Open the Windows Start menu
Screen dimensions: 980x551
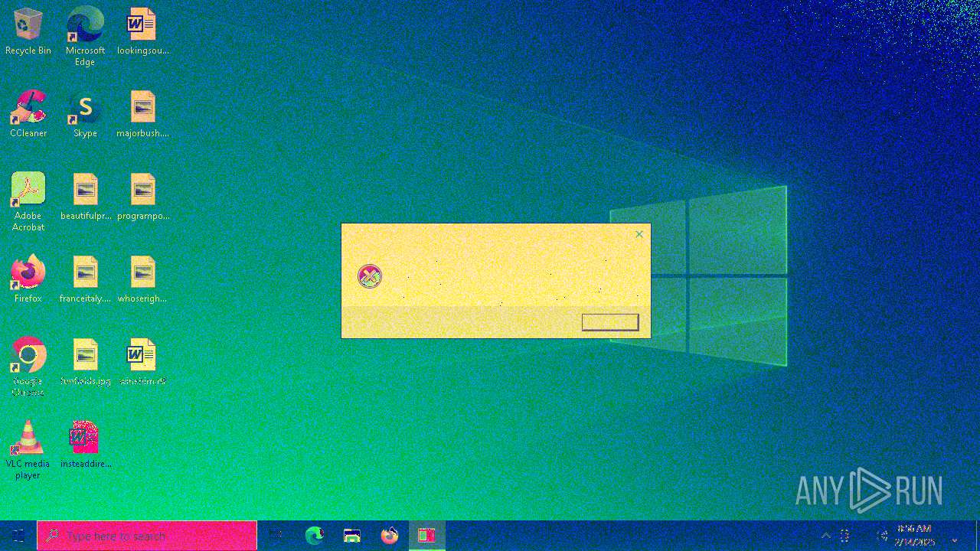[18, 536]
